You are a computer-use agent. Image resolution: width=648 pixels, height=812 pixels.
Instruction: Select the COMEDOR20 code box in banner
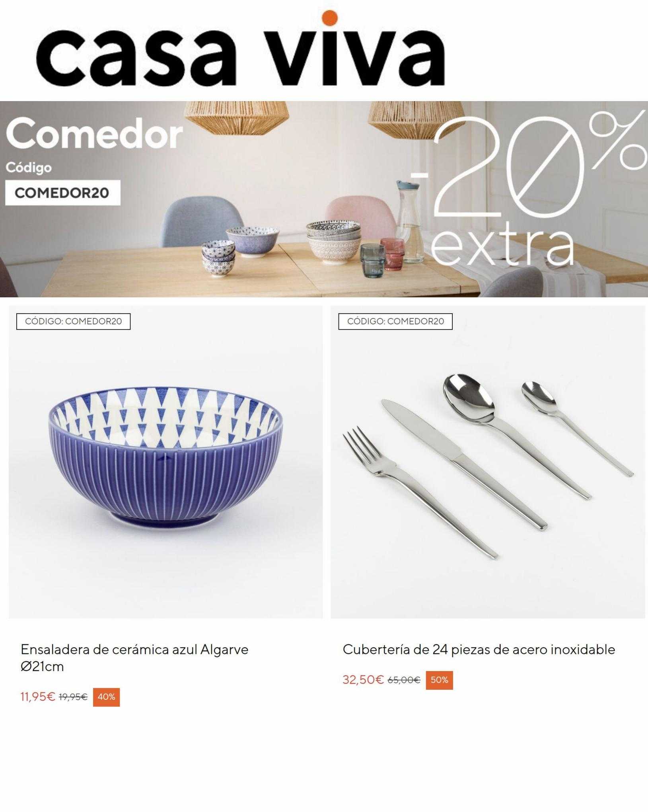[62, 193]
